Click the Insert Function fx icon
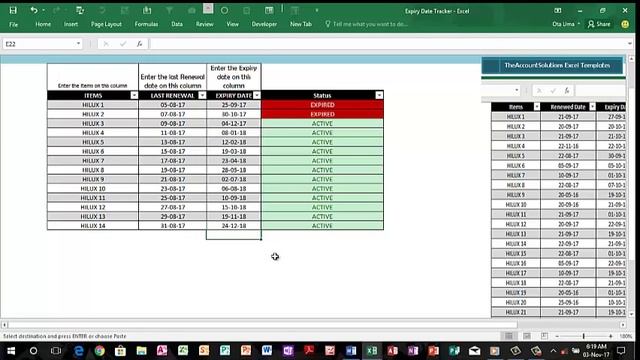The image size is (640, 360). click(x=140, y=44)
